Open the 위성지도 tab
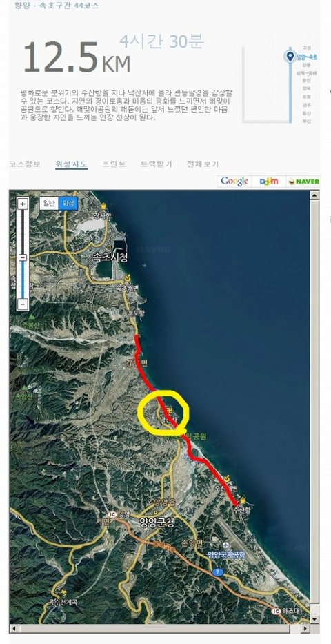331x644 pixels. 71,164
